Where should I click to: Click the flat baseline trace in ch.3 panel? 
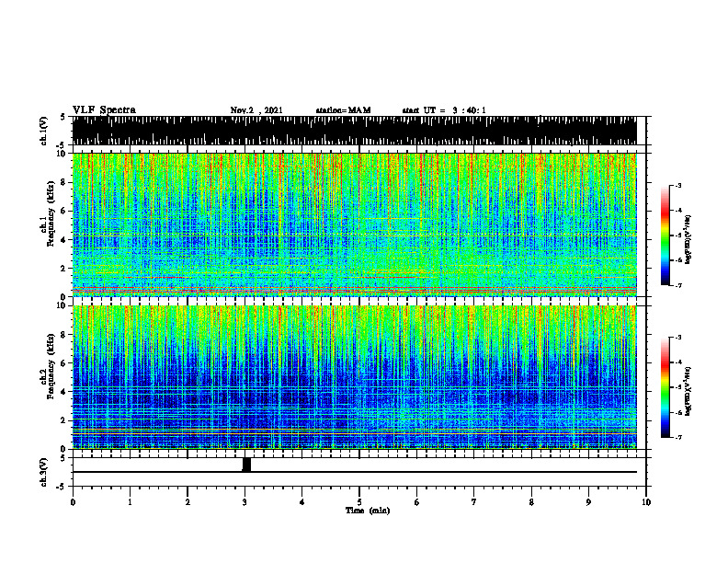354,472
